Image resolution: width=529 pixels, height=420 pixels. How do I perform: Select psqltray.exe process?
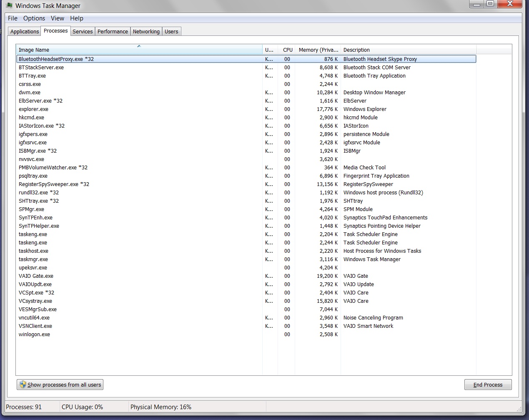pos(246,176)
